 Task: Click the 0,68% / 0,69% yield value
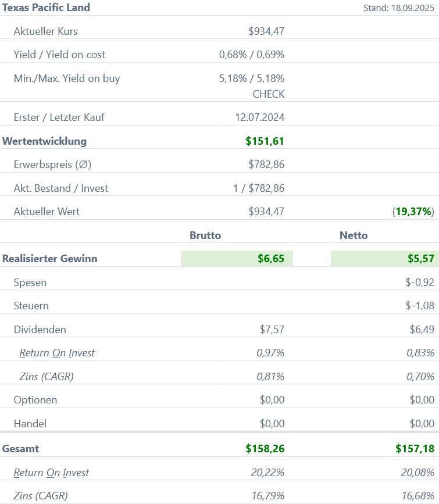pyautogui.click(x=251, y=55)
